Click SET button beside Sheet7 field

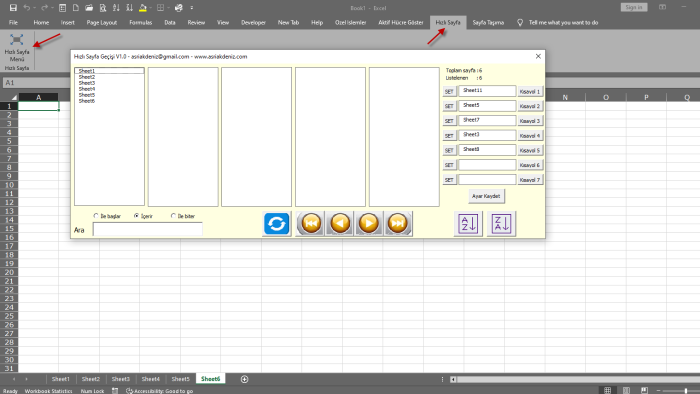point(449,121)
